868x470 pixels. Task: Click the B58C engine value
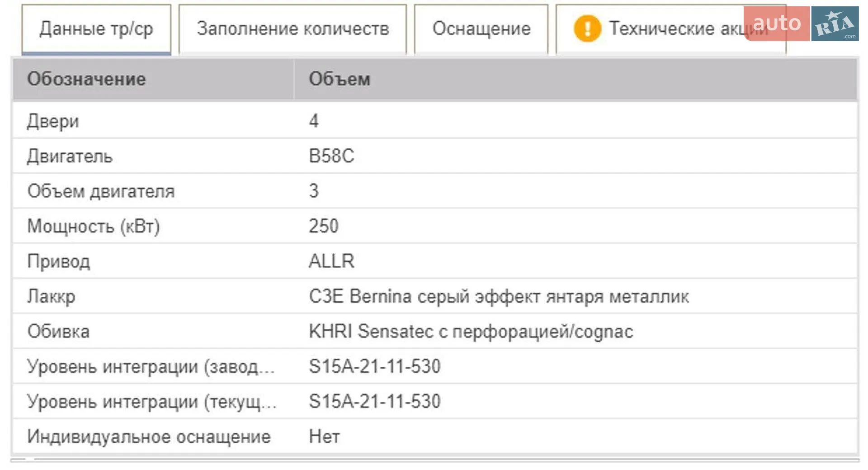[x=331, y=156]
